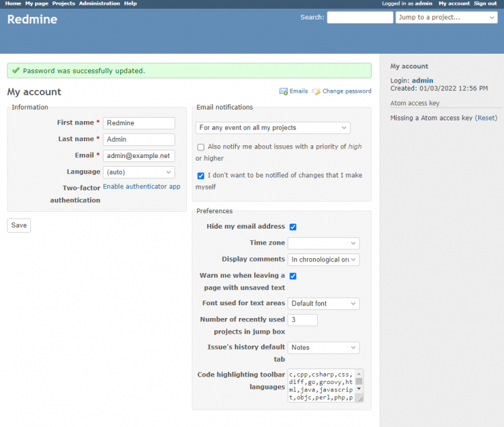504x427 pixels.
Task: Click scroll-down arrow in code languages textarea
Action: [359, 389]
